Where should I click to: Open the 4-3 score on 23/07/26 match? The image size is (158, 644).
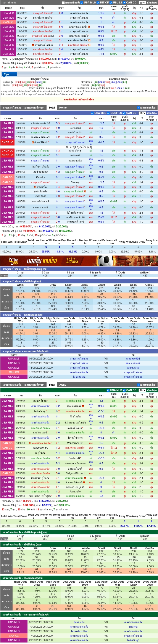(58, 172)
